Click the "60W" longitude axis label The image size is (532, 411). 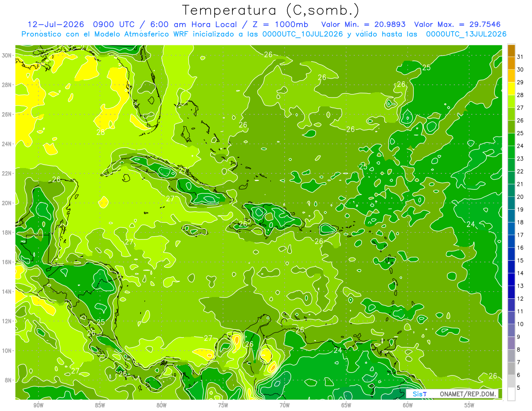(408, 405)
